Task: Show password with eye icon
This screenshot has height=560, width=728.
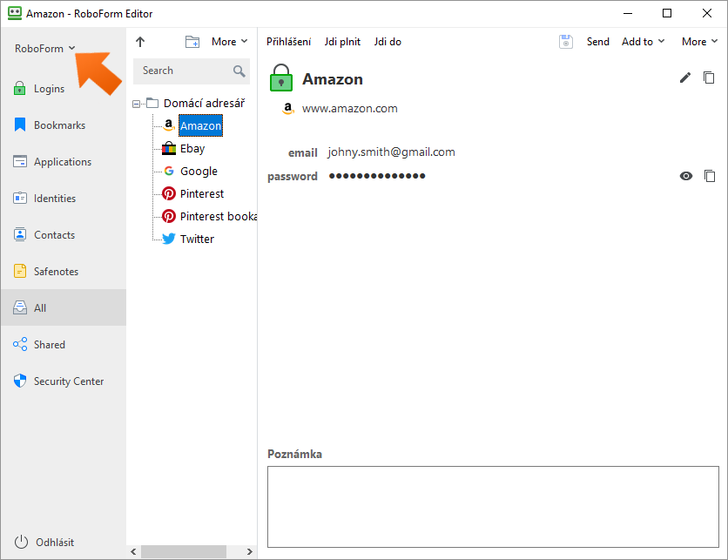Action: (x=685, y=176)
